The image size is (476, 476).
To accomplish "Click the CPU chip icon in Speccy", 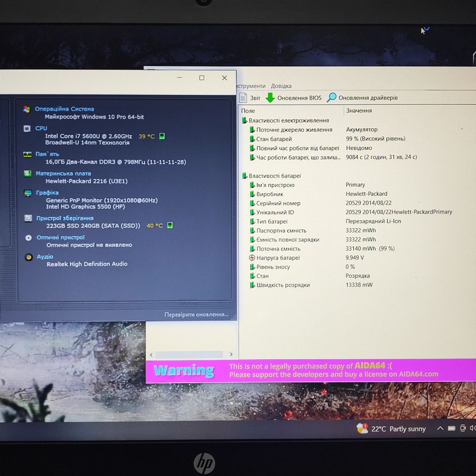I will pyautogui.click(x=27, y=129).
